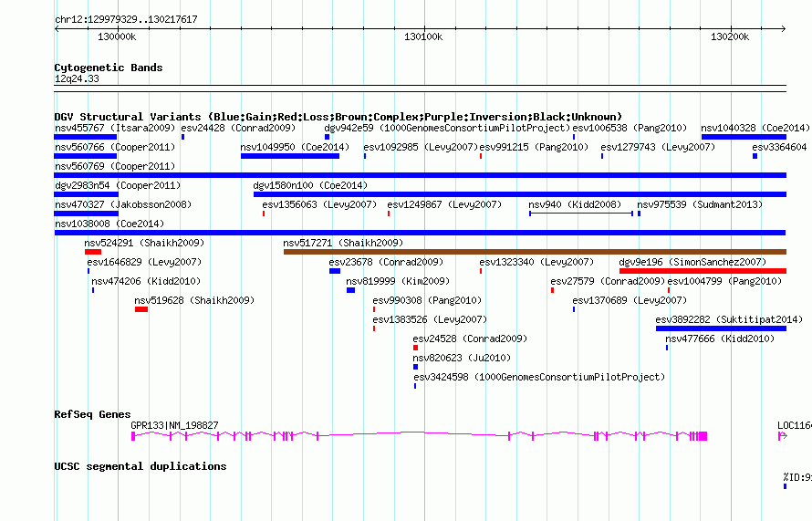812x521 pixels.
Task: Click esv23678 (Conrad2009) label
Action: point(386,262)
